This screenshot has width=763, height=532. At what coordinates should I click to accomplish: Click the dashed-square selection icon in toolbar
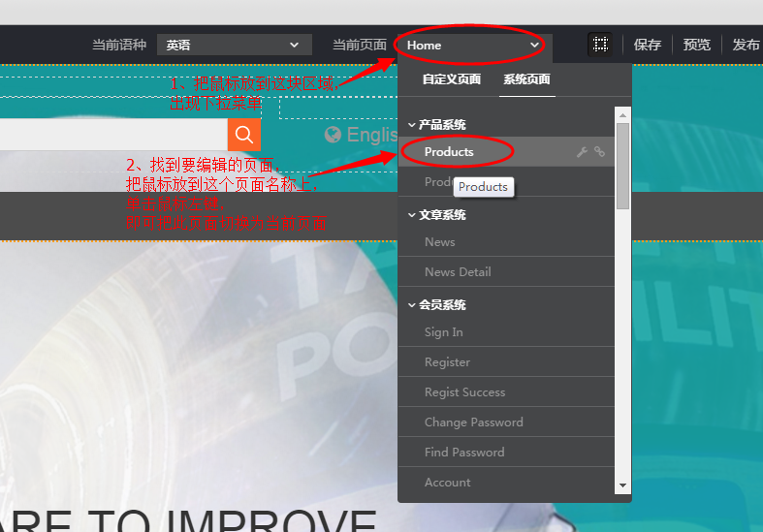point(600,45)
